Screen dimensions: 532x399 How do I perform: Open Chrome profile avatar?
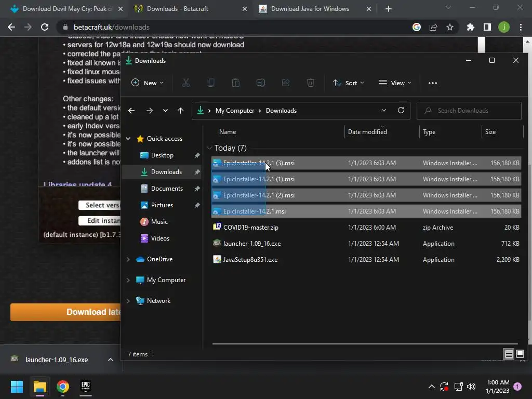pos(504,27)
